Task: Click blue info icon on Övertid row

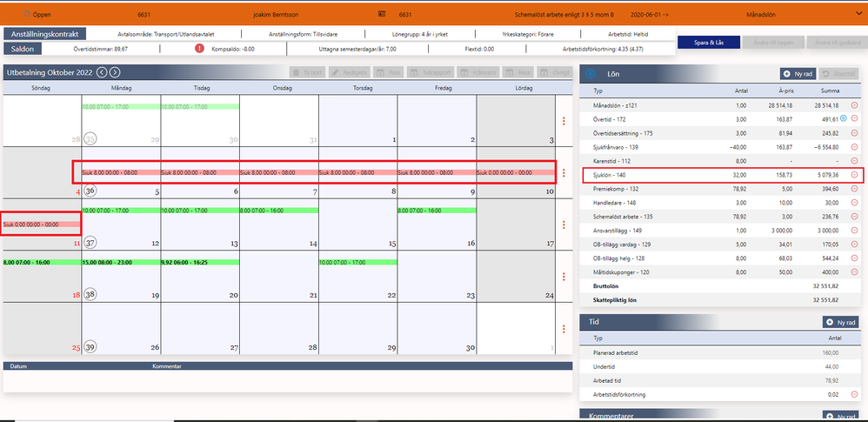Action: [x=844, y=118]
